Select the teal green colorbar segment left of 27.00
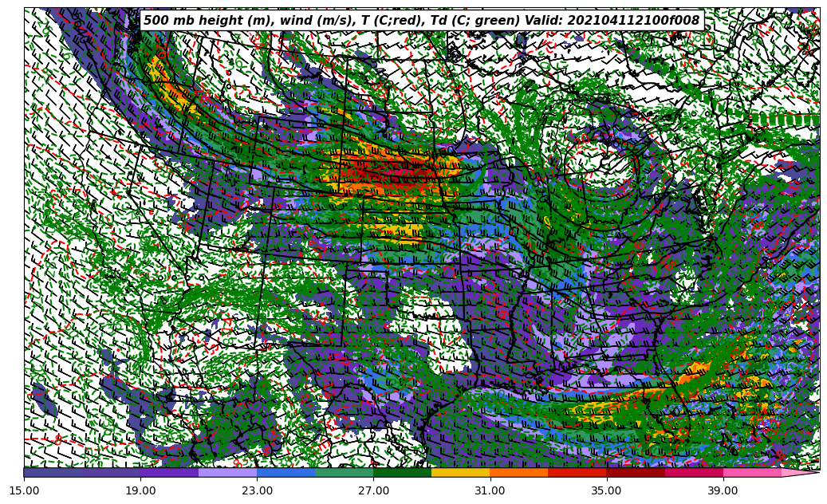 [344, 472]
